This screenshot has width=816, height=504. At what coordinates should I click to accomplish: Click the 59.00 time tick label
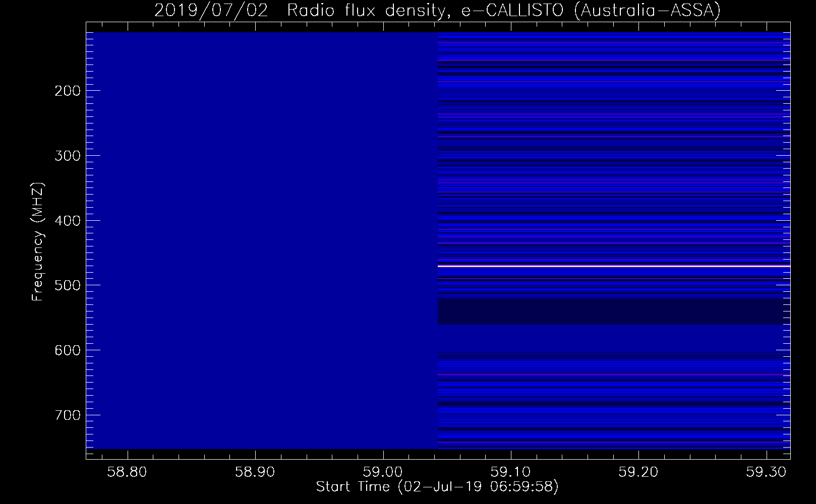(383, 472)
